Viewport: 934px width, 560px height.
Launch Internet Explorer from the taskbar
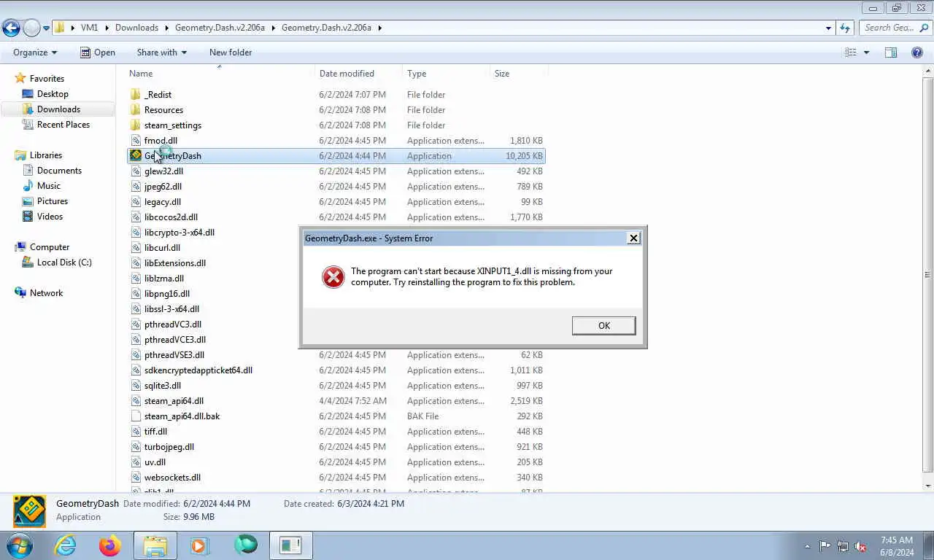tap(65, 545)
